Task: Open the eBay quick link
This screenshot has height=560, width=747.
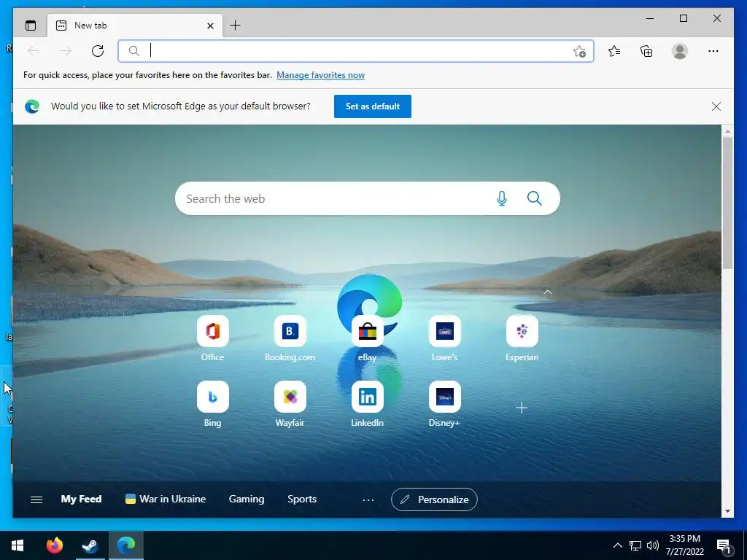Action: (368, 338)
